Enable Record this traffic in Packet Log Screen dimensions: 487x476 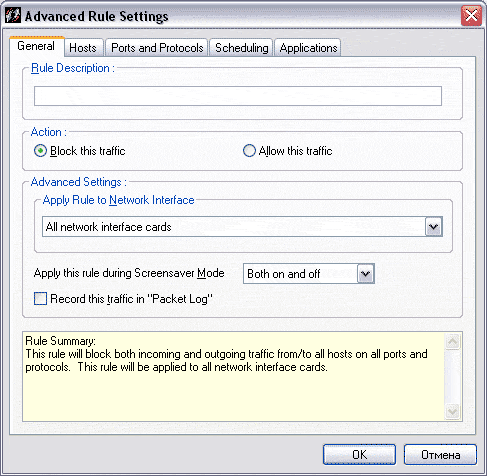tap(40, 299)
